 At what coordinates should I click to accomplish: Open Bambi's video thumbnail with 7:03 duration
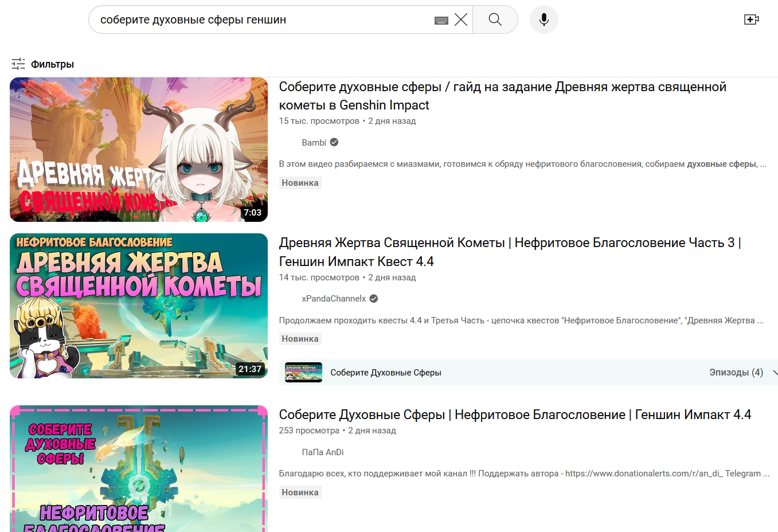pos(139,150)
